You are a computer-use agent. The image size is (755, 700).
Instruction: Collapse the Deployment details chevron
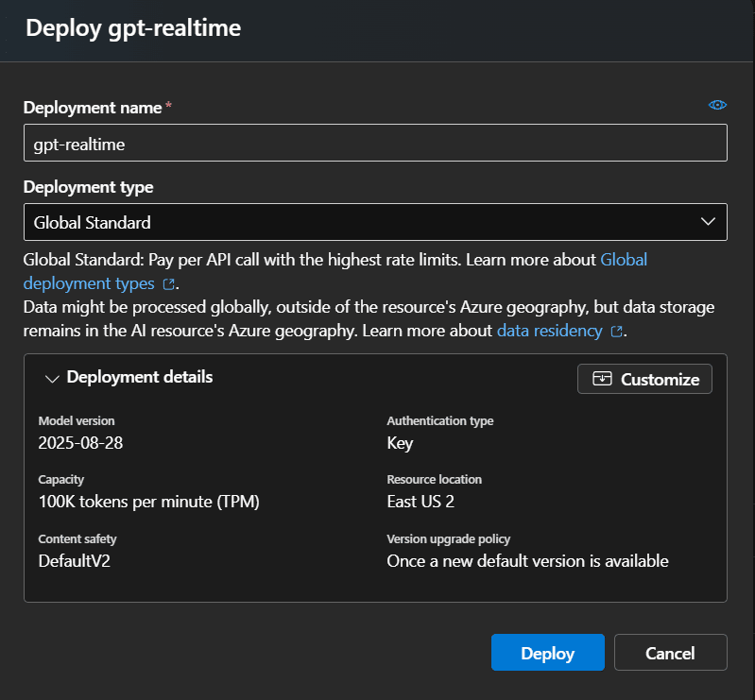[x=52, y=379]
